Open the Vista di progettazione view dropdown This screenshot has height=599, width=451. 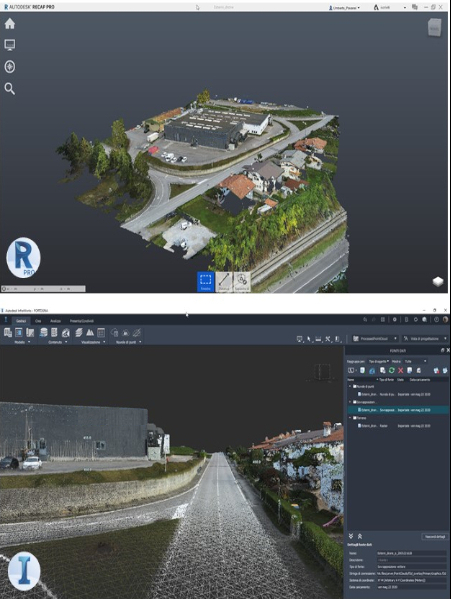[425, 338]
